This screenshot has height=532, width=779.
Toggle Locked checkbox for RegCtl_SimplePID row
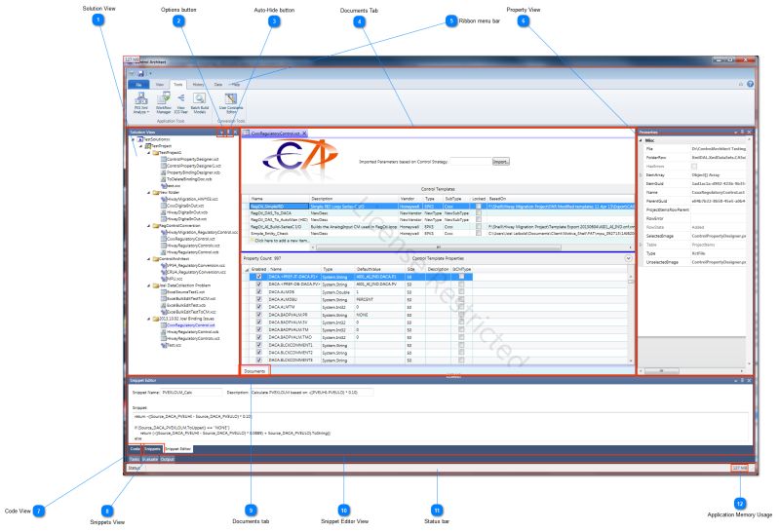point(479,207)
